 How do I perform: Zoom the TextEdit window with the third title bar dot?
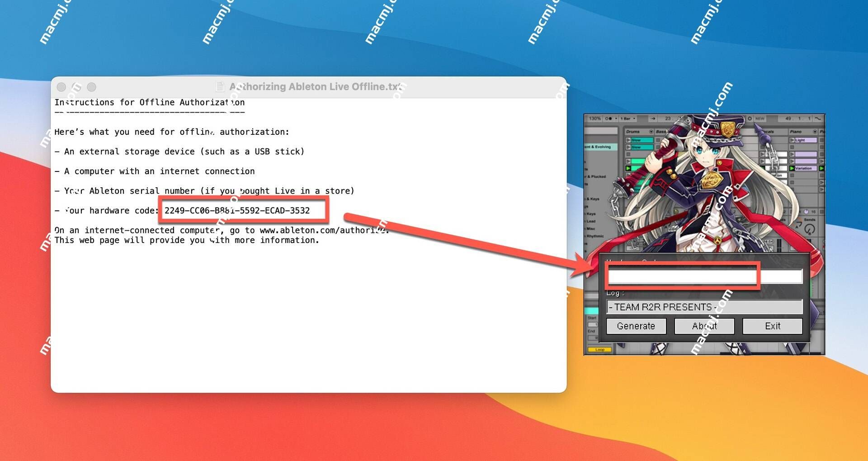91,87
